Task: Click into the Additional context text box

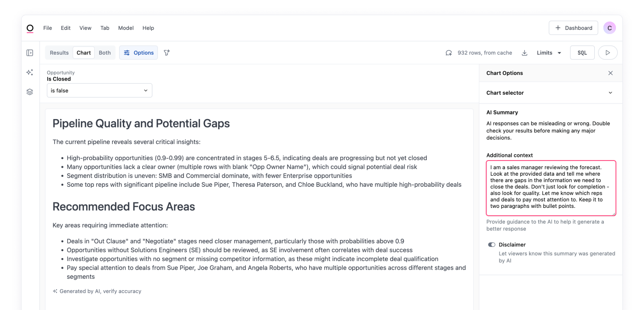Action: click(551, 188)
